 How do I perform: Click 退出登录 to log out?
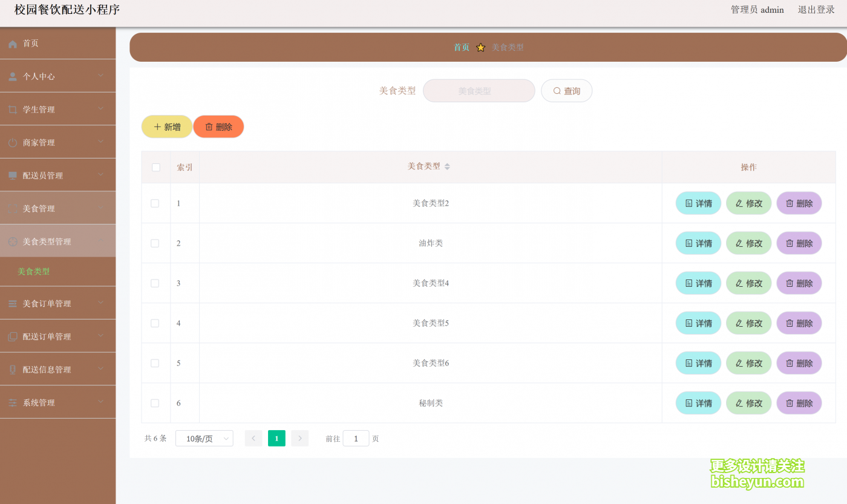click(816, 10)
